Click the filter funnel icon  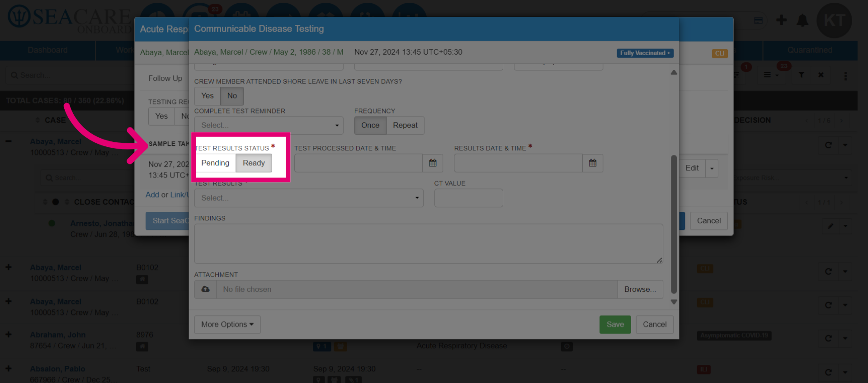[x=801, y=75]
